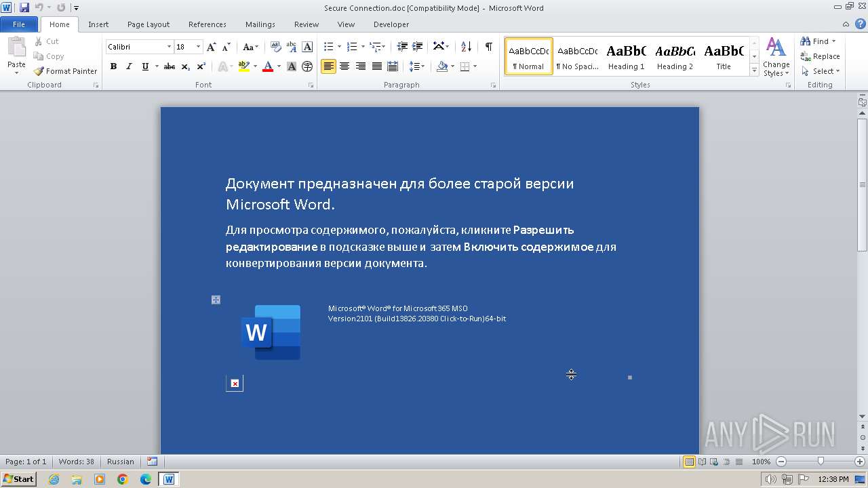Switch to the Insert tab

(x=98, y=24)
